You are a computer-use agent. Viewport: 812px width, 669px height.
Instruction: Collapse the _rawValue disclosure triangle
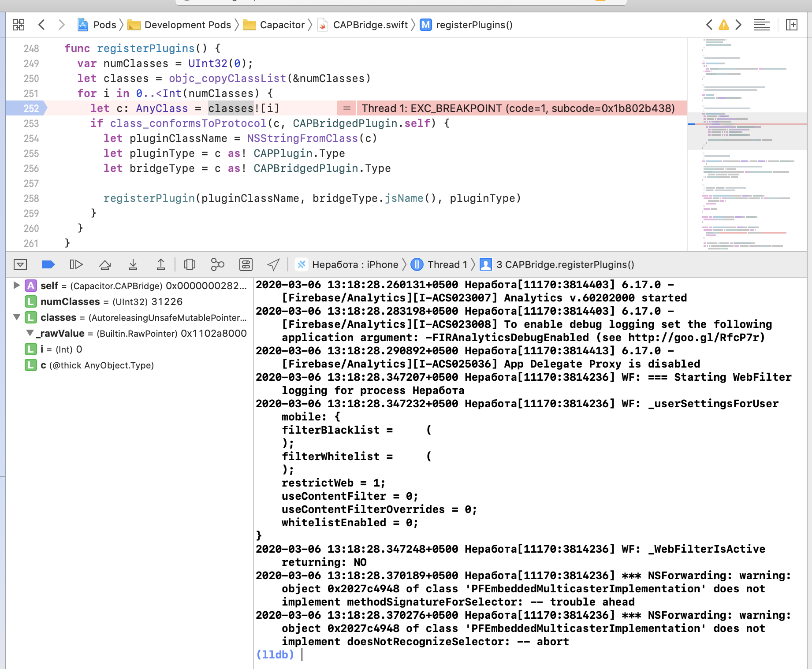(x=29, y=333)
